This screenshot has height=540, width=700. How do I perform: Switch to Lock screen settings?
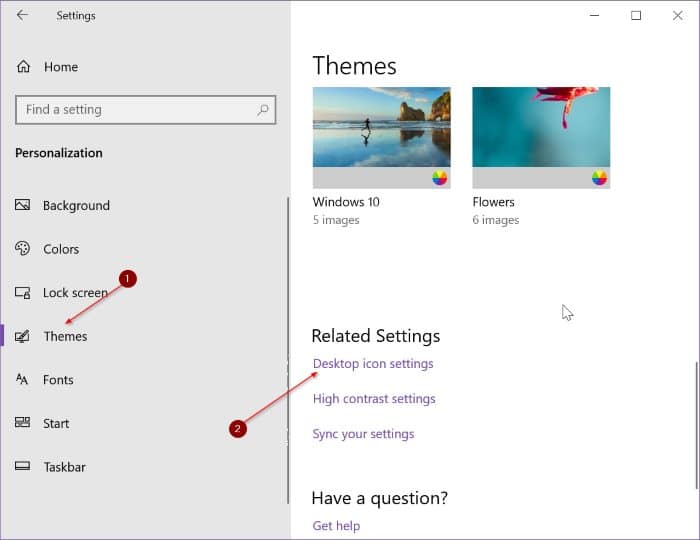tap(75, 293)
